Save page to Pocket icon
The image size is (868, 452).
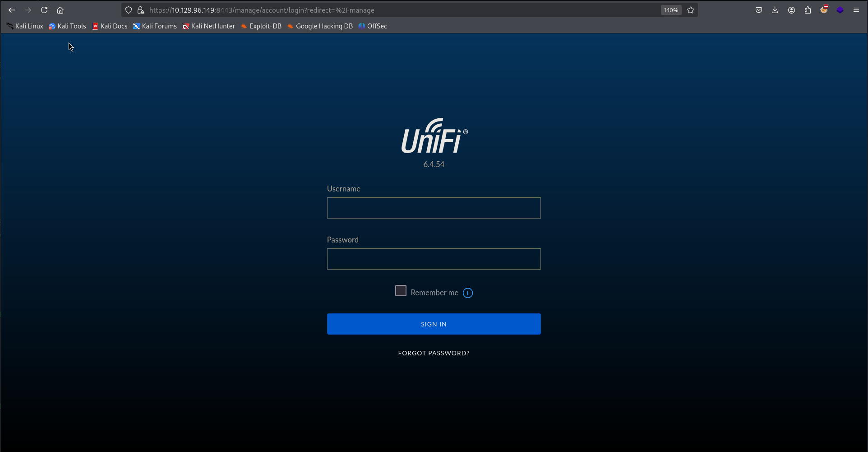pyautogui.click(x=759, y=10)
